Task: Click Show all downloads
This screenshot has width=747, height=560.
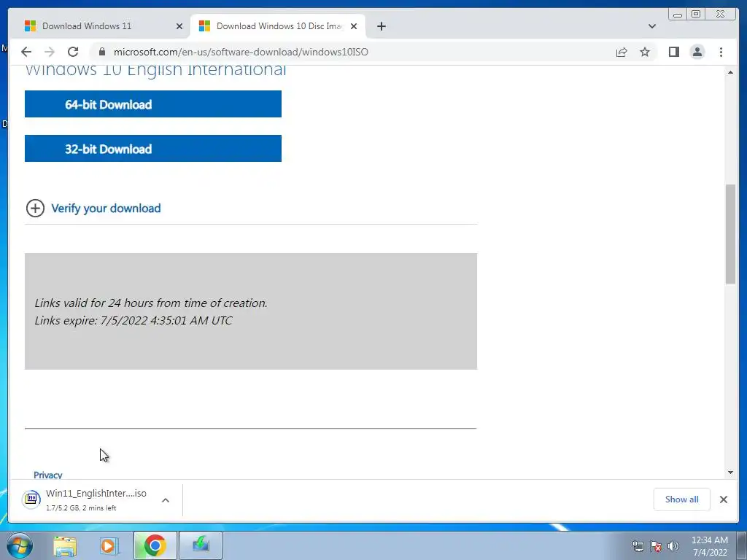Action: point(682,499)
